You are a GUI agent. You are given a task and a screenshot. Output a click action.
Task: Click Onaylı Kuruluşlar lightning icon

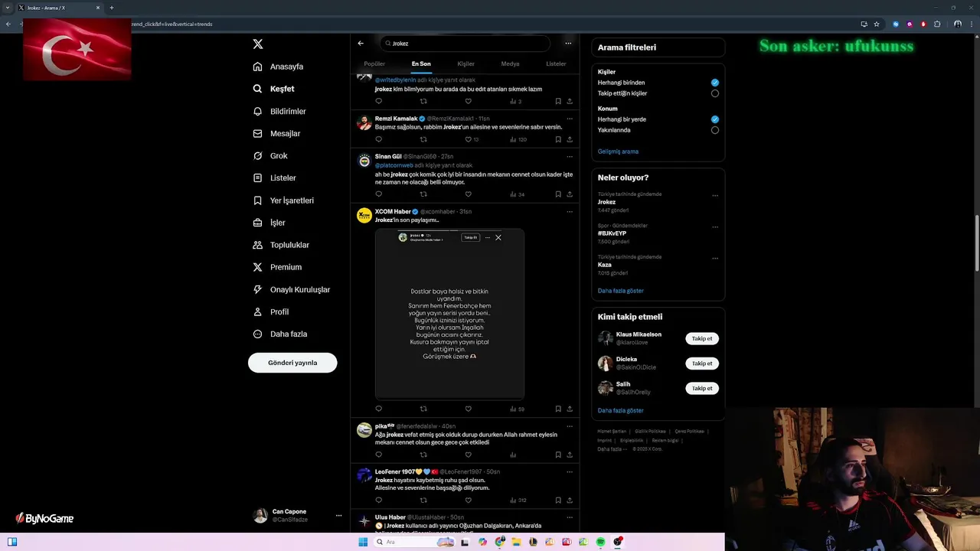point(258,289)
